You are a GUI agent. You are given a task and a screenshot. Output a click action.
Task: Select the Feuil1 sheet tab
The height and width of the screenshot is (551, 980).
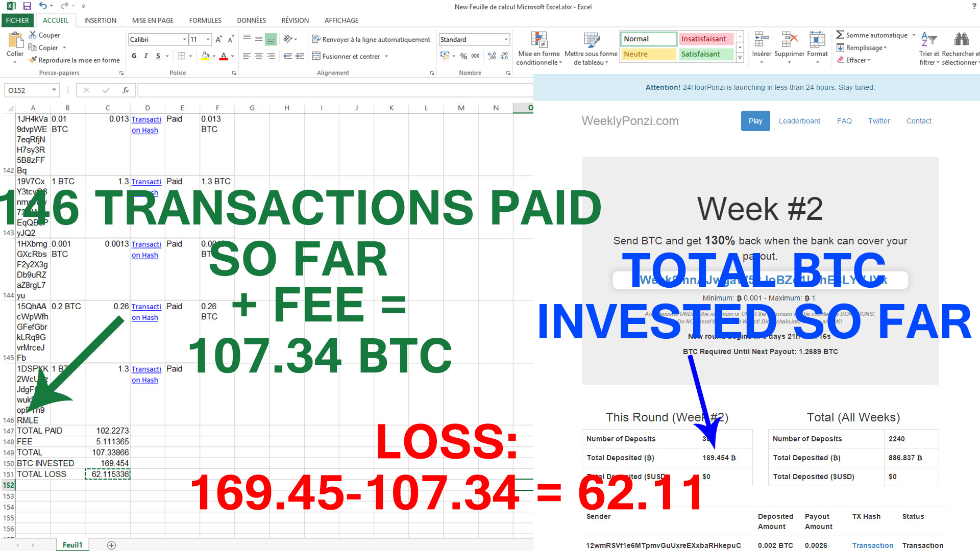pos(72,545)
